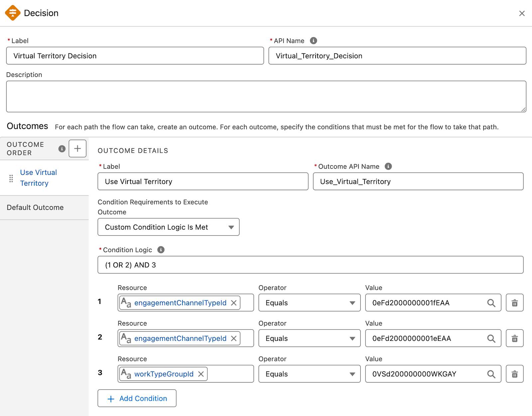The height and width of the screenshot is (416, 532).
Task: Select Use Virtual Territory outcome
Action: (x=38, y=178)
